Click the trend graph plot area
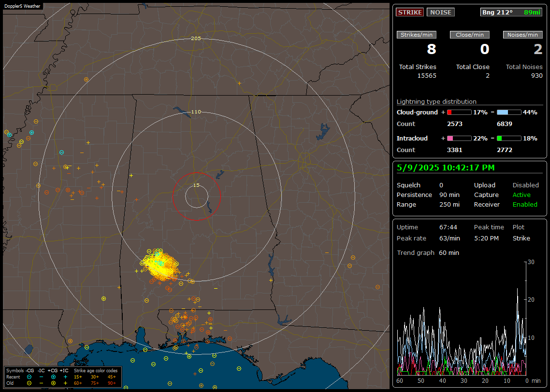The width and height of the screenshot is (550, 392). coord(462,319)
